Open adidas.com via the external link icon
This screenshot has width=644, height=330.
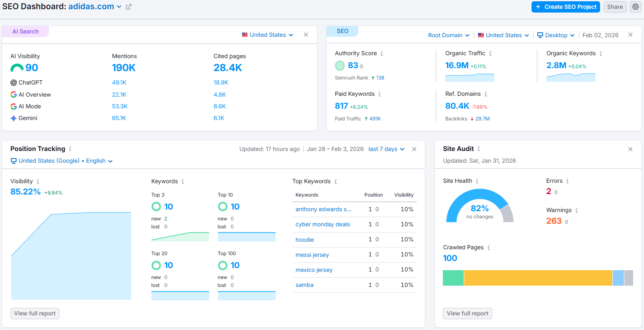point(128,6)
